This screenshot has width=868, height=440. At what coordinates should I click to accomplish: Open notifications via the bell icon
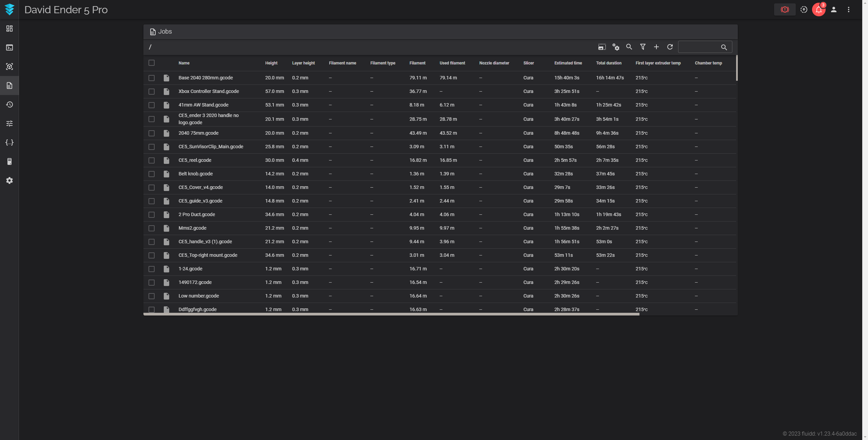coord(818,9)
